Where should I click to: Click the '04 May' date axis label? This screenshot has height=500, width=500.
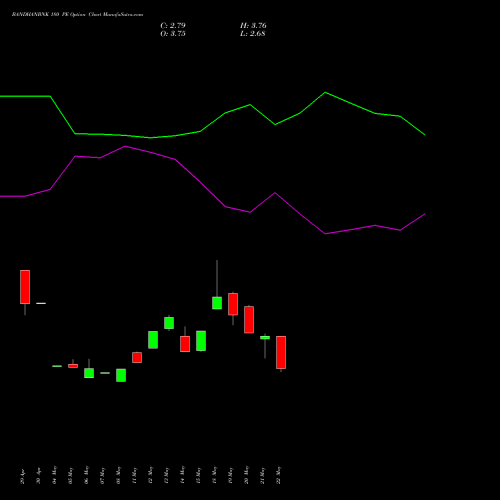[55, 475]
